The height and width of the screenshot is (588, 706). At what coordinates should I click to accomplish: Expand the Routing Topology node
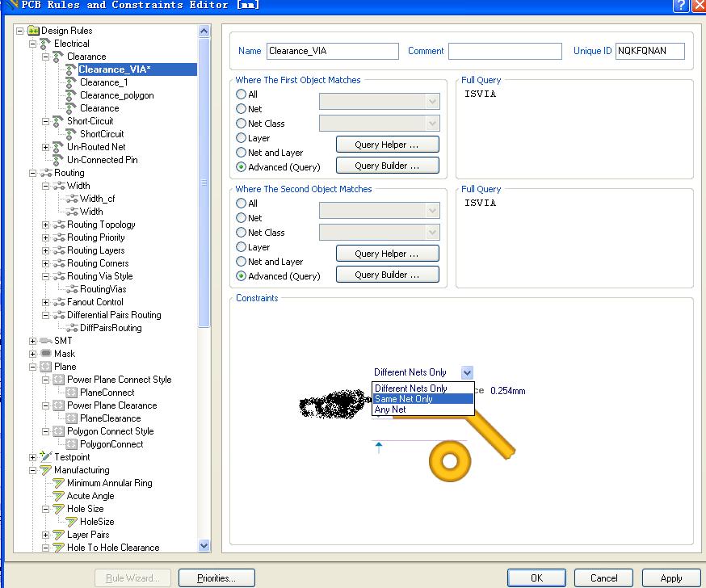(x=45, y=225)
